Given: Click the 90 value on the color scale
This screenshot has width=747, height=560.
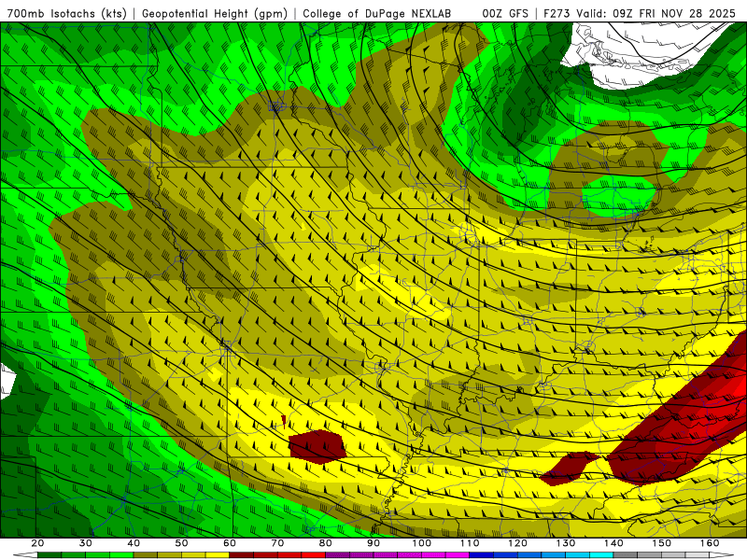Looking at the screenshot, I should tap(373, 543).
